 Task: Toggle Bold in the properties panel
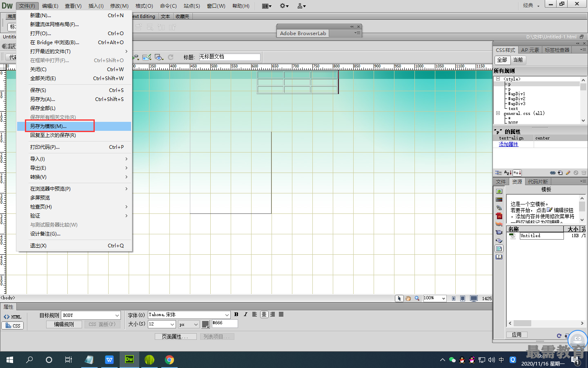point(236,314)
